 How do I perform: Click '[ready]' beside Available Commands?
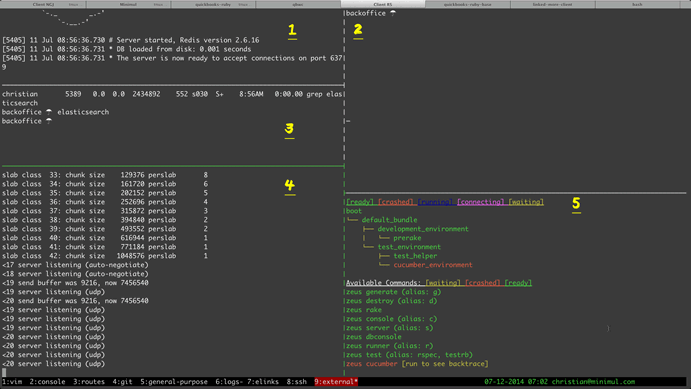pos(518,283)
